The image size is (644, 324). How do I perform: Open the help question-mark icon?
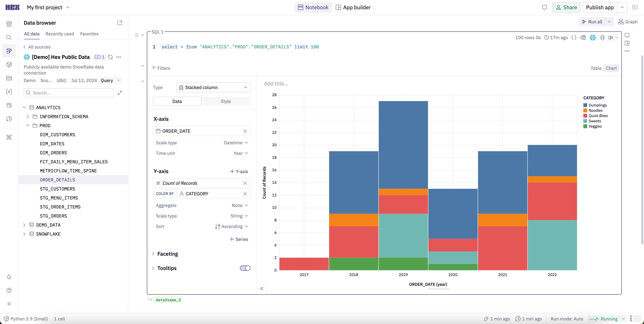click(x=9, y=290)
